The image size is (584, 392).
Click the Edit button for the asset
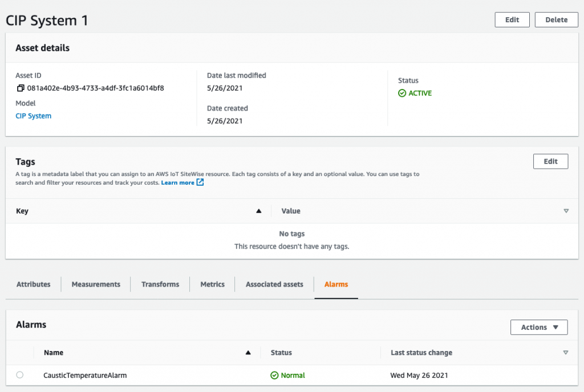coord(512,20)
